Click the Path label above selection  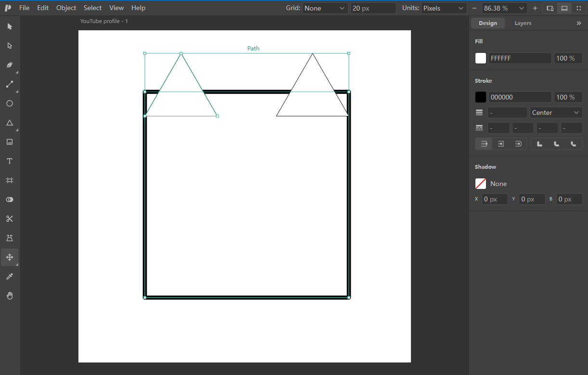[254, 48]
